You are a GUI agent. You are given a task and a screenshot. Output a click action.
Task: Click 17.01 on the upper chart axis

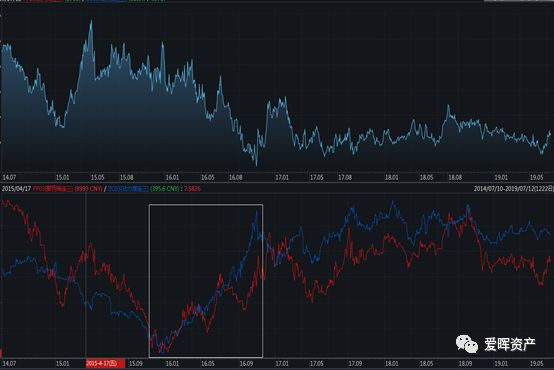(x=282, y=177)
